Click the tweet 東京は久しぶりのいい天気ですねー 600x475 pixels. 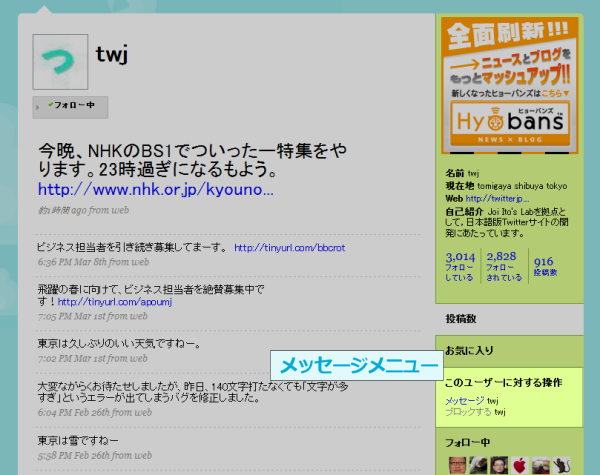tap(119, 344)
